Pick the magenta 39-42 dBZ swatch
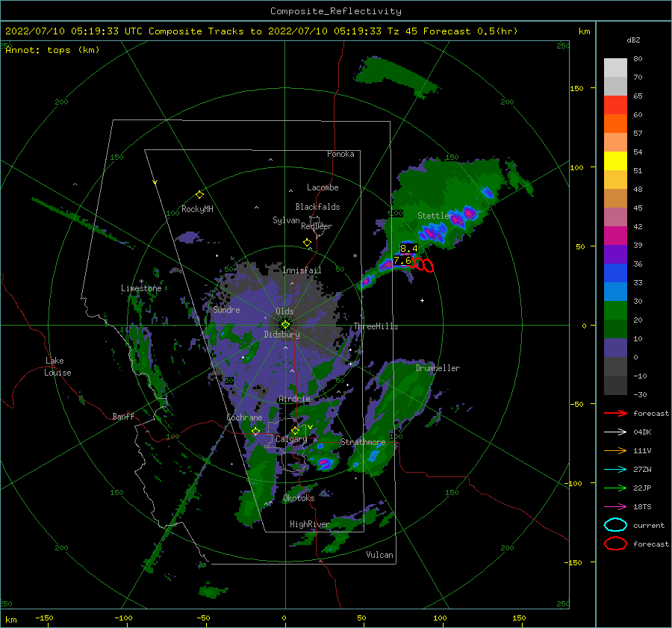Screen dimensions: 672x628 coord(615,235)
